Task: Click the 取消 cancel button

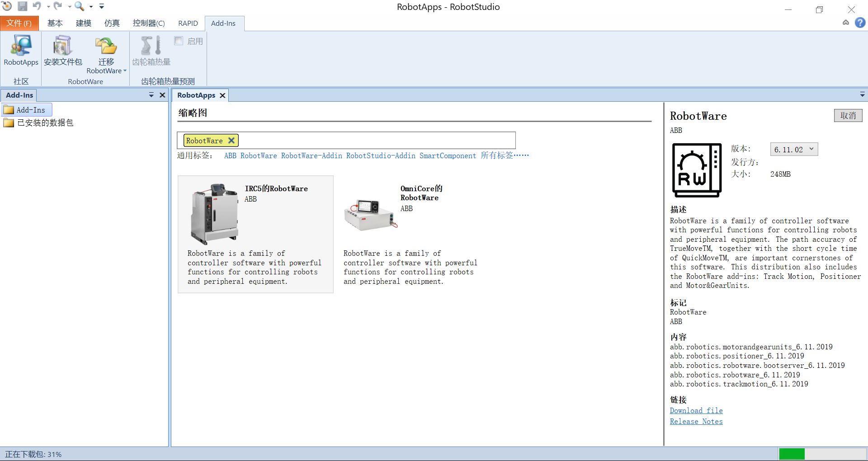Action: [x=848, y=116]
